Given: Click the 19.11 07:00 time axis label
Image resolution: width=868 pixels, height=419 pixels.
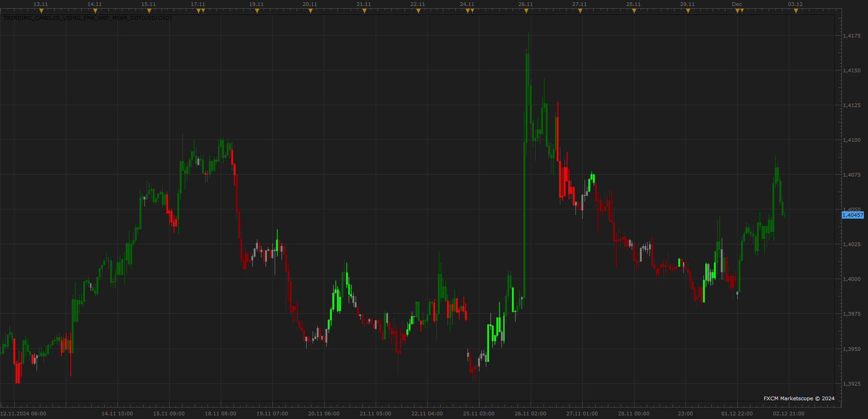Looking at the screenshot, I should (x=272, y=414).
